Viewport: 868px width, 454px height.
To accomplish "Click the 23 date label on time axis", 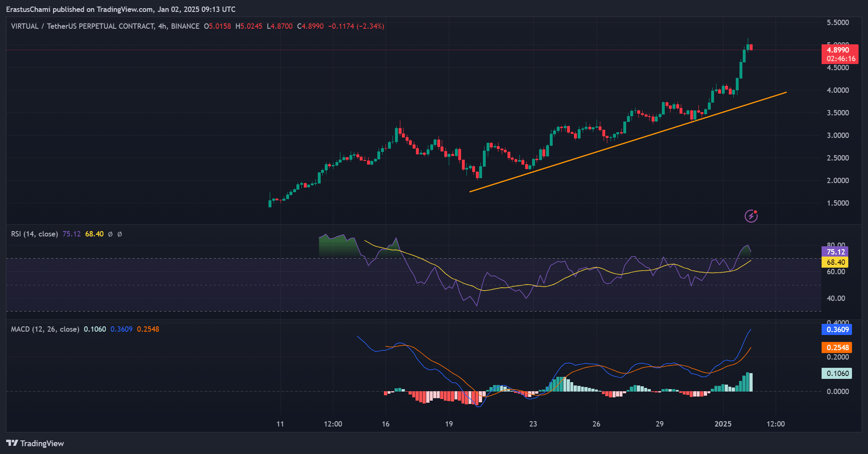I will (533, 424).
